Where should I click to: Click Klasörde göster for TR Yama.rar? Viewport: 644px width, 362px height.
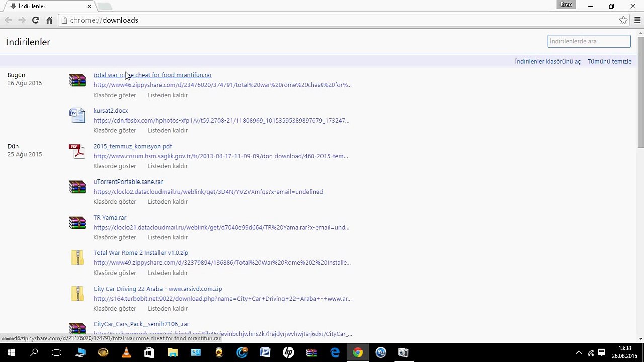click(115, 237)
